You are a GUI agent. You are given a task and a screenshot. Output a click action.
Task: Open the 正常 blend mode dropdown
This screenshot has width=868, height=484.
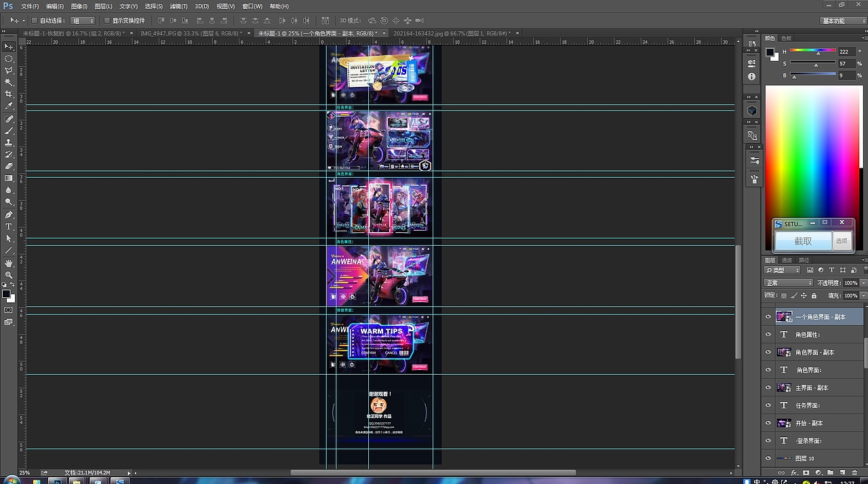pos(789,282)
